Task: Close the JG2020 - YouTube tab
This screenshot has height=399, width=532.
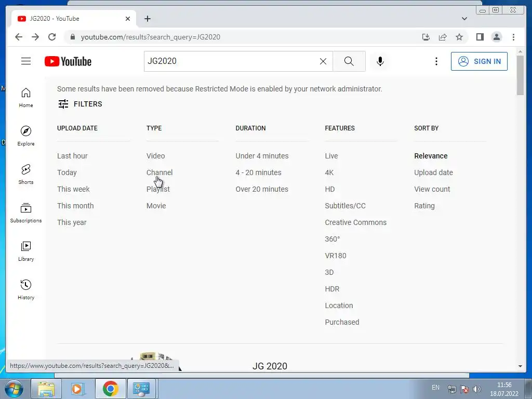Action: 128,19
